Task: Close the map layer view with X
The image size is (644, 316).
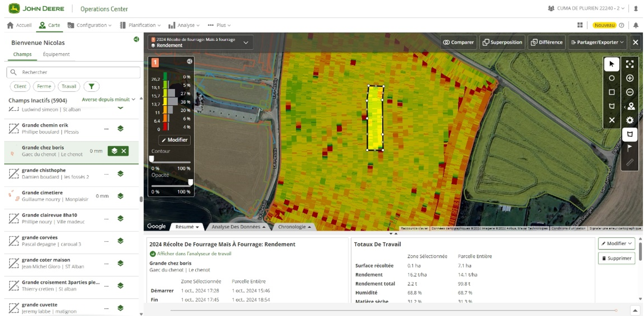Action: point(635,42)
